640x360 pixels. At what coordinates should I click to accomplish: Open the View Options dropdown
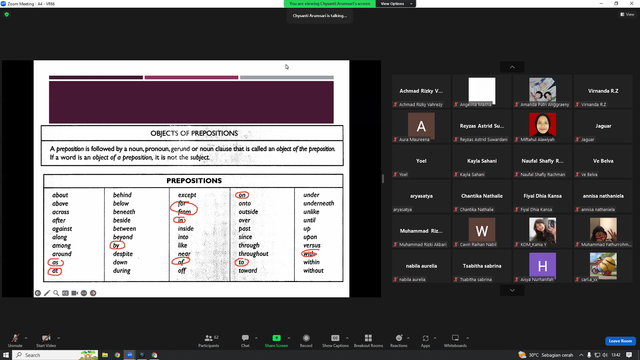(x=396, y=4)
